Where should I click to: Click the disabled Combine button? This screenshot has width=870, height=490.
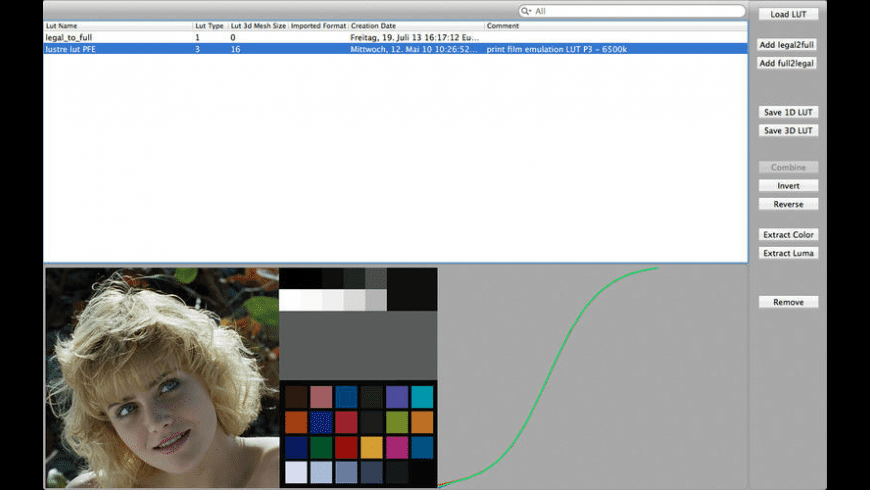point(788,167)
